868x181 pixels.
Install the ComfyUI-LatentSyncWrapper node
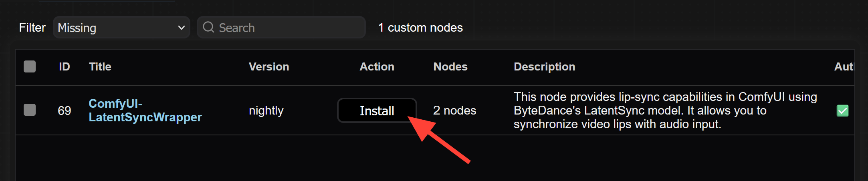pos(377,111)
